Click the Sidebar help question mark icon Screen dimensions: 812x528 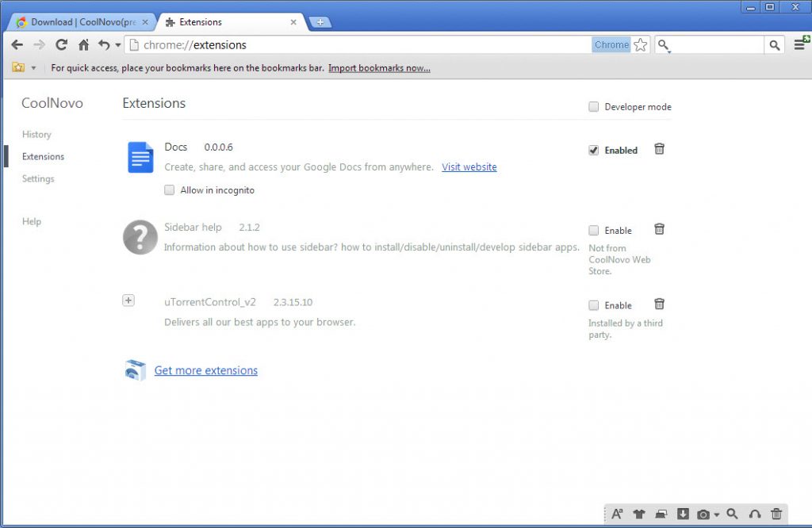click(x=140, y=238)
